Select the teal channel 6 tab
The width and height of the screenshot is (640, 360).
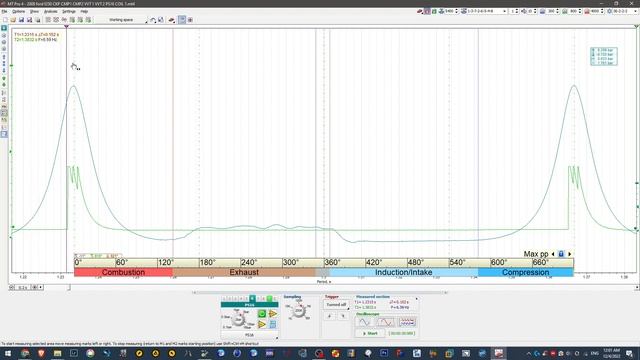coord(252,299)
